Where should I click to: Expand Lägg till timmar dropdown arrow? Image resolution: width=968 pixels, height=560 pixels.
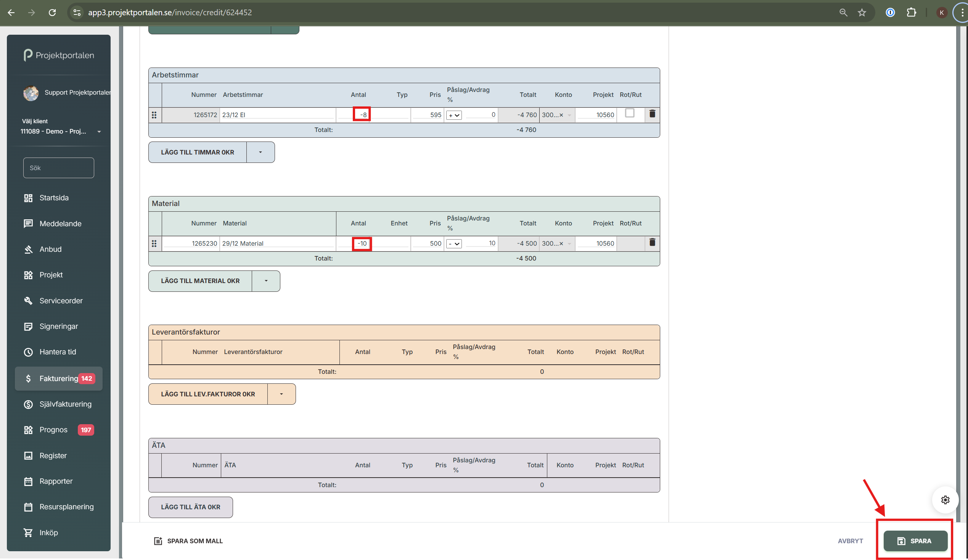pyautogui.click(x=260, y=153)
